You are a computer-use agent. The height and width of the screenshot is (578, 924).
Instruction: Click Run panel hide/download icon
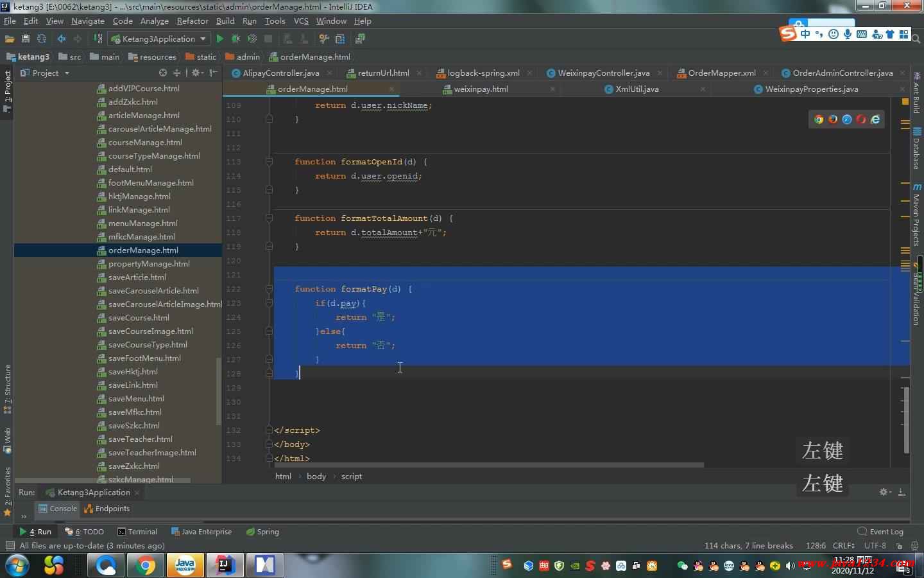click(902, 492)
